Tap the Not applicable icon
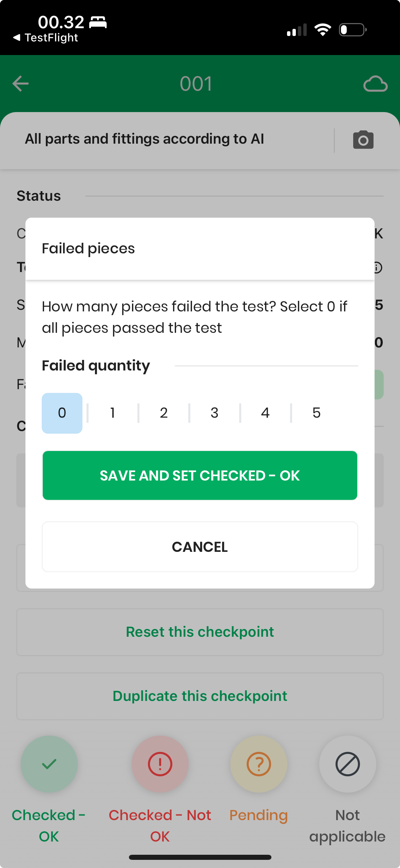This screenshot has width=400, height=868. tap(347, 764)
